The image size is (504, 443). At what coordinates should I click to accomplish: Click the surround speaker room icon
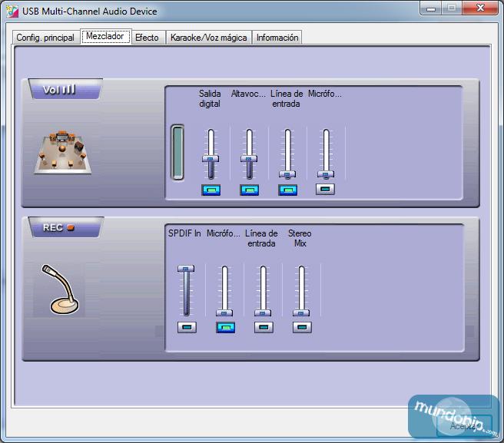(x=63, y=151)
